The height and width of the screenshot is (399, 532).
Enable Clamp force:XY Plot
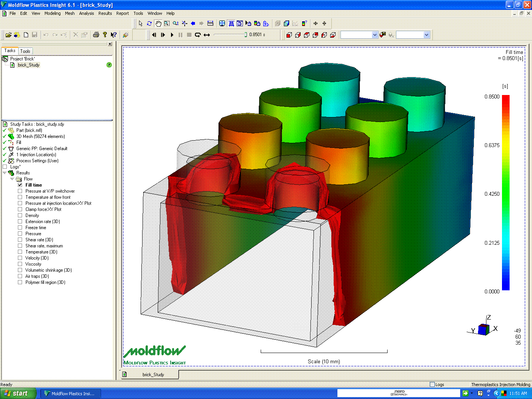[20, 209]
